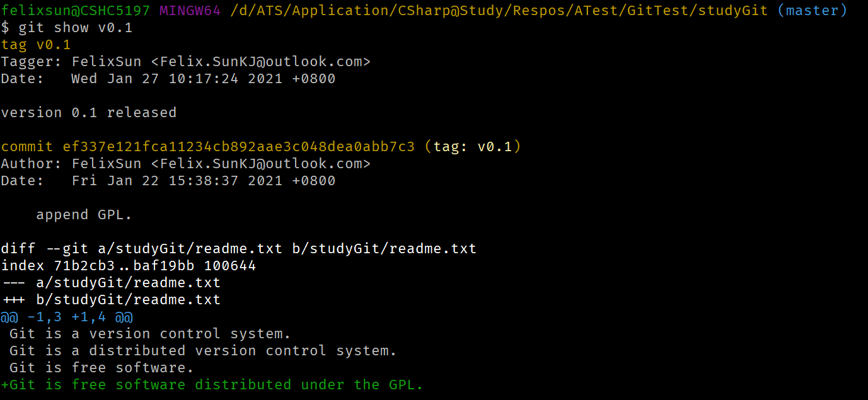The width and height of the screenshot is (868, 400).
Task: Click the yellow tag v0.1 line
Action: [36, 45]
